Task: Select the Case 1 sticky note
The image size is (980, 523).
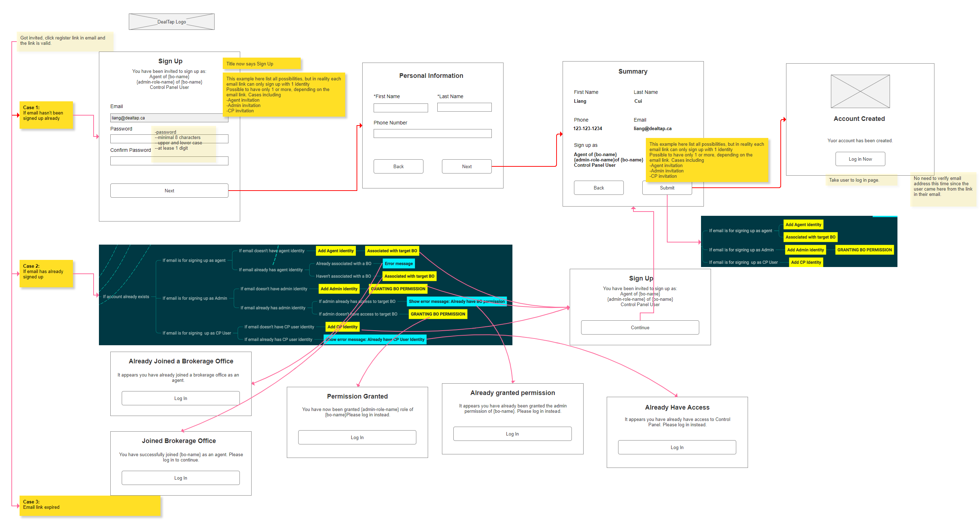Action: click(46, 115)
